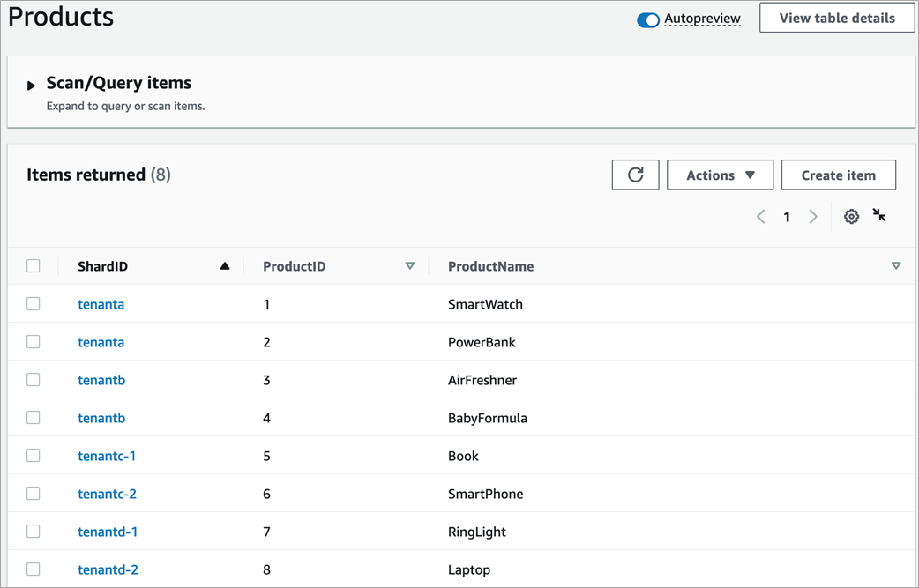
Task: Select all items header checkbox
Action: [34, 266]
